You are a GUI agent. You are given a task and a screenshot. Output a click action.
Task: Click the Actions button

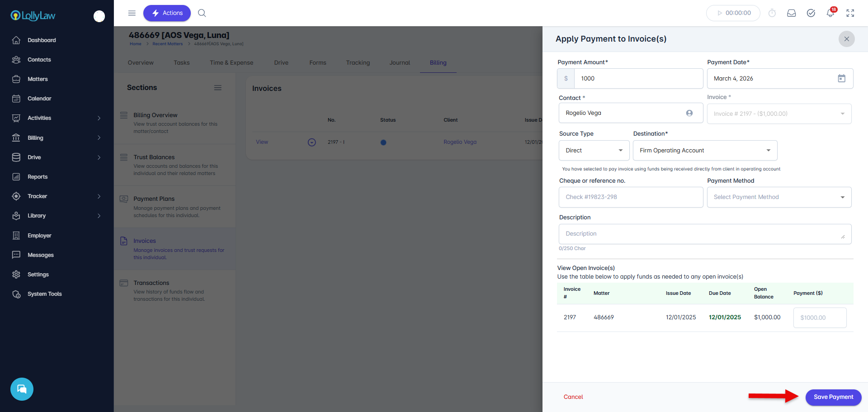pos(167,13)
